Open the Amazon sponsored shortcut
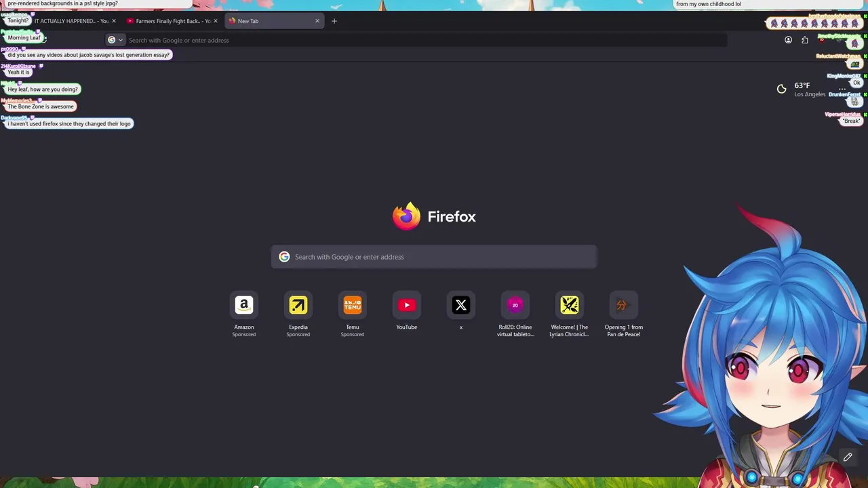The image size is (868, 488). [x=244, y=305]
